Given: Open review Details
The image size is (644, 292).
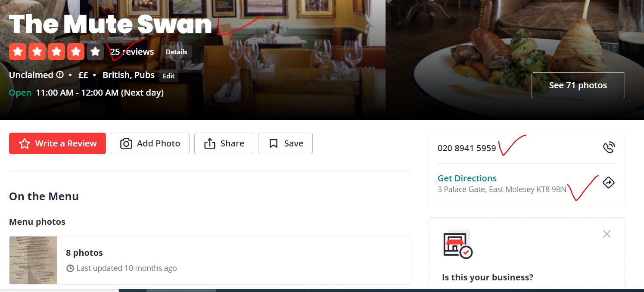Looking at the screenshot, I should (177, 52).
